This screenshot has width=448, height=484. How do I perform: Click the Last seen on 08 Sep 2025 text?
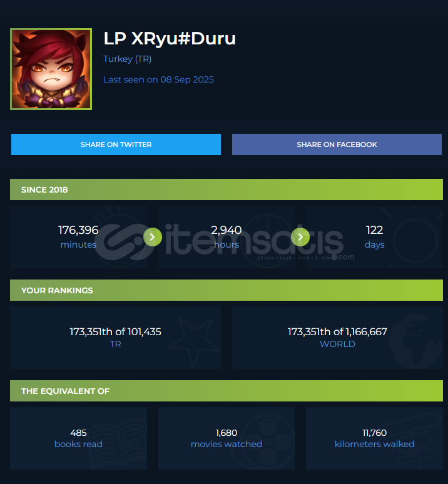[158, 79]
